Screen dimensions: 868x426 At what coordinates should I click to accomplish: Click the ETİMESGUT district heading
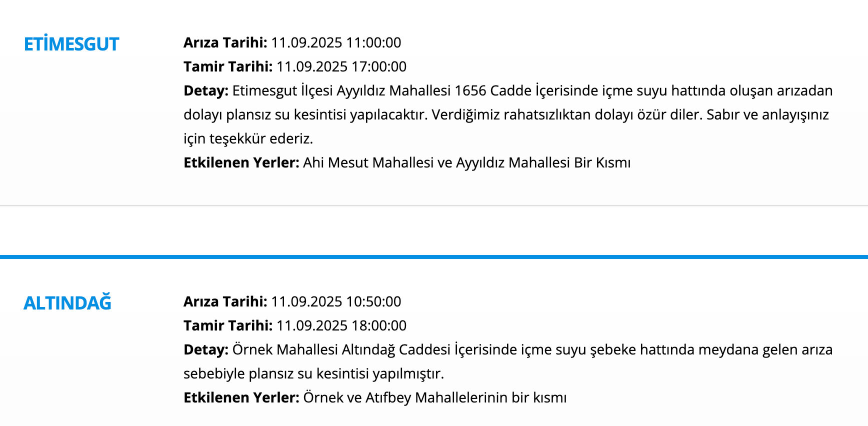71,44
